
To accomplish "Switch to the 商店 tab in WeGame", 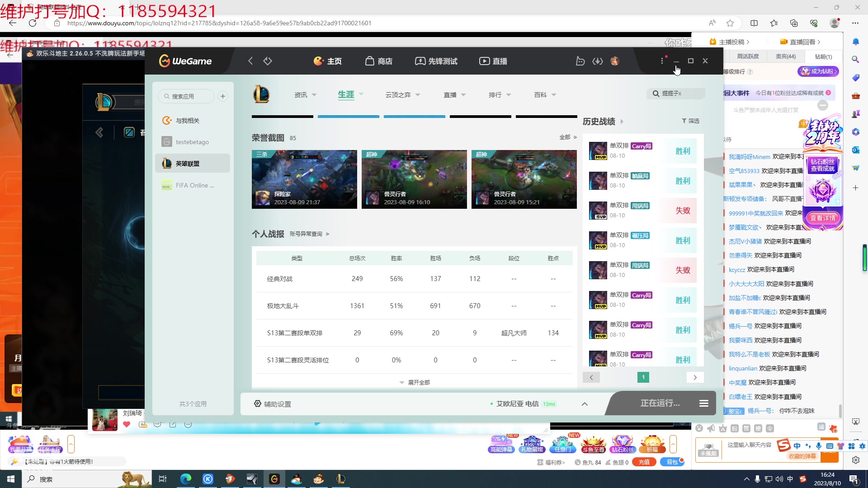I will [x=379, y=61].
